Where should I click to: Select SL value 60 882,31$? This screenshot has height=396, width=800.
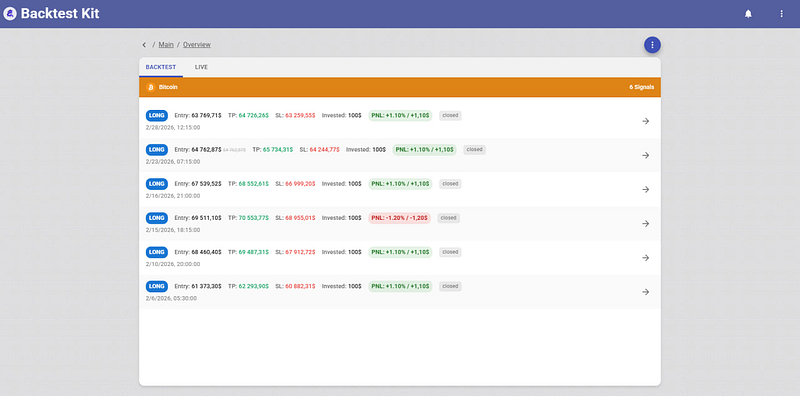pos(300,286)
